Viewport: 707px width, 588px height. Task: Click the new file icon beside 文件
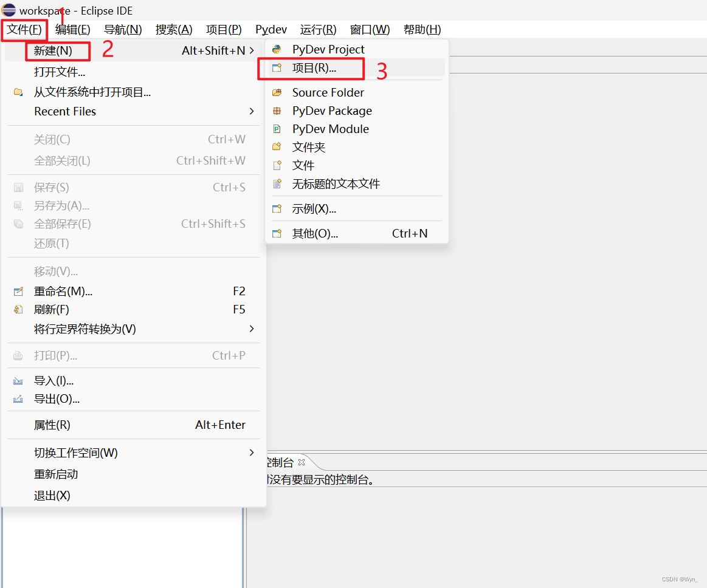tap(277, 165)
